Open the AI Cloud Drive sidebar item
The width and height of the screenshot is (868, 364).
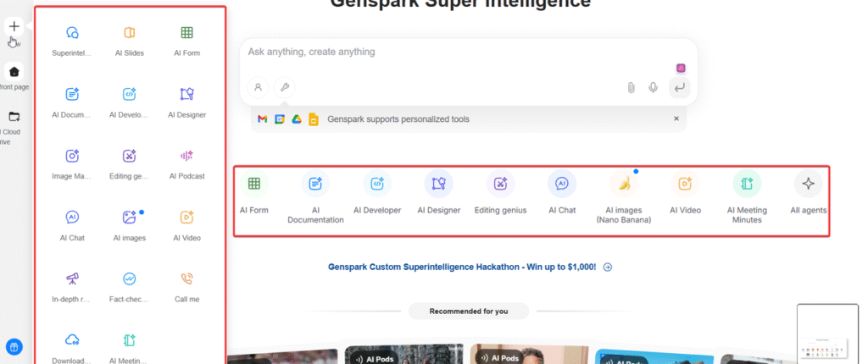tap(14, 117)
